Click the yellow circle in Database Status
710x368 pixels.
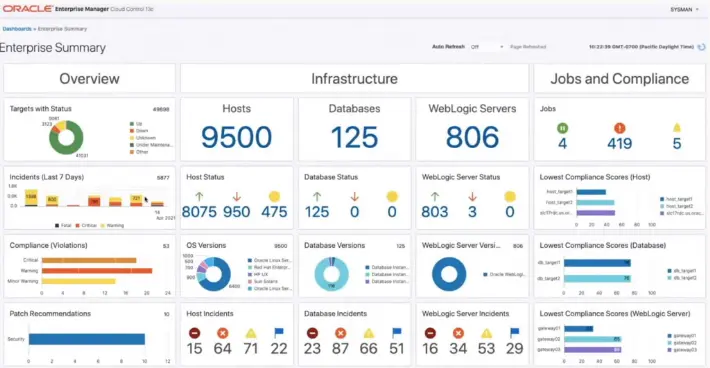(x=392, y=196)
